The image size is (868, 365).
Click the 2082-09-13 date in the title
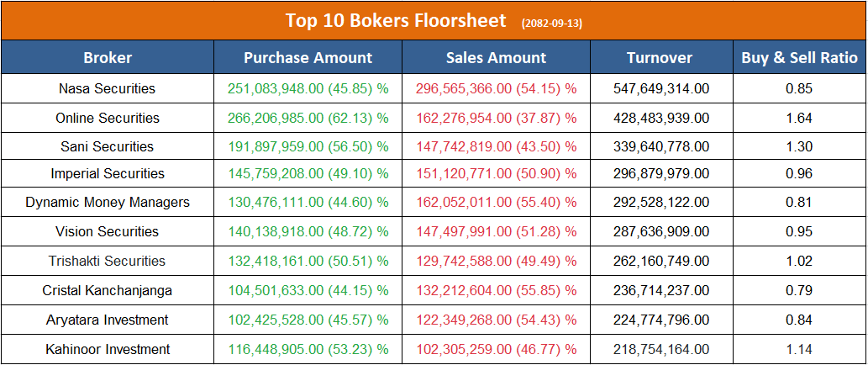552,23
